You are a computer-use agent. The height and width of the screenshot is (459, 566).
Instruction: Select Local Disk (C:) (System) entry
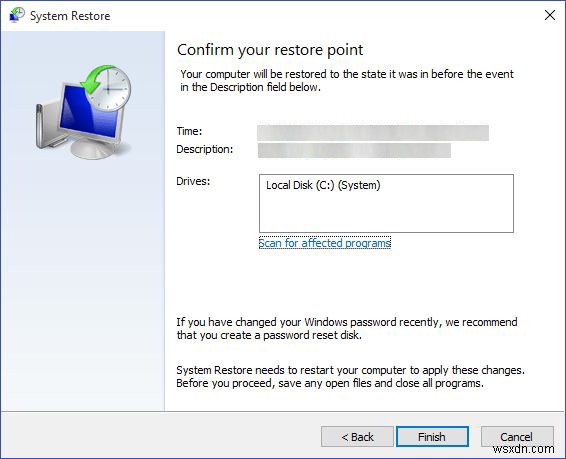tap(323, 185)
